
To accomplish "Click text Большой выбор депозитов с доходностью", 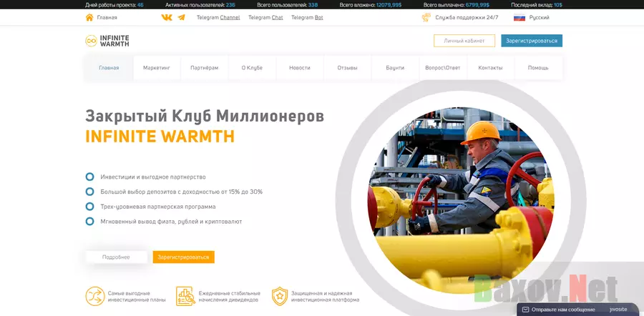I will click(x=182, y=192).
